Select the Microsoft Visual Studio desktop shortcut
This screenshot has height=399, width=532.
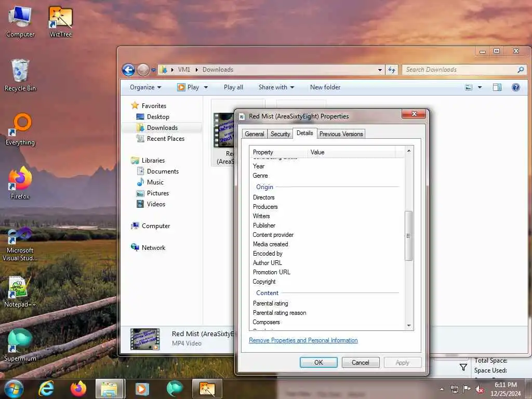20,244
